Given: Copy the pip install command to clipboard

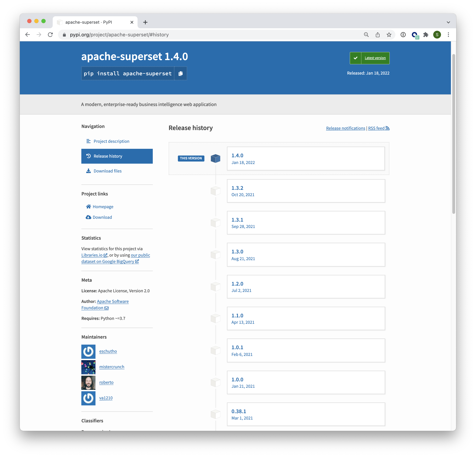Looking at the screenshot, I should (x=180, y=74).
